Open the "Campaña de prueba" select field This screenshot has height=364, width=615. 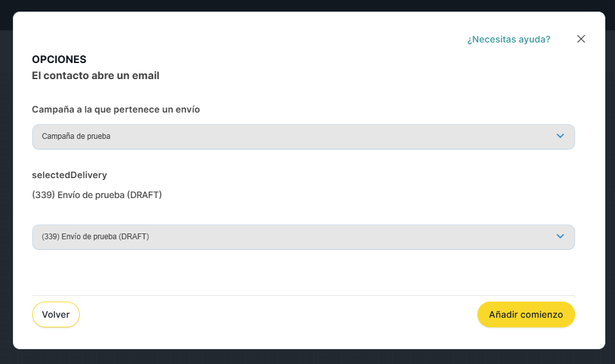(x=289, y=136)
